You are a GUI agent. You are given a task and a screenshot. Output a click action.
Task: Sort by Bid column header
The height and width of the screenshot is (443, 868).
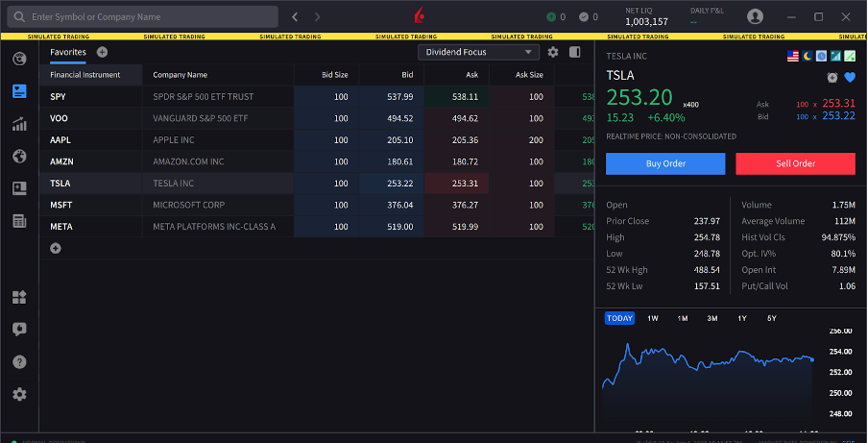click(392, 75)
